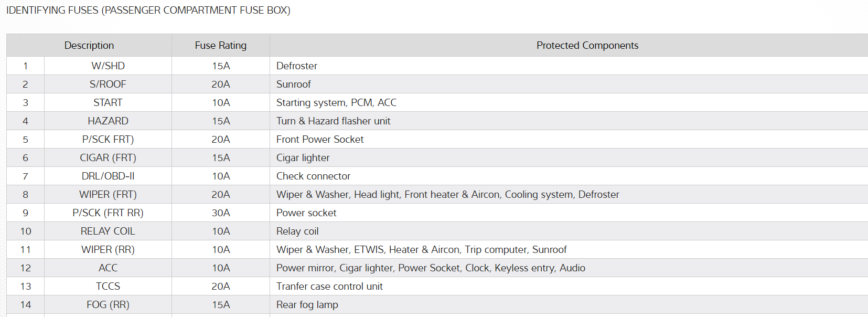Click the WIPER (FRT) fuse name
Viewport: 868px width, 317px height.
tap(108, 195)
